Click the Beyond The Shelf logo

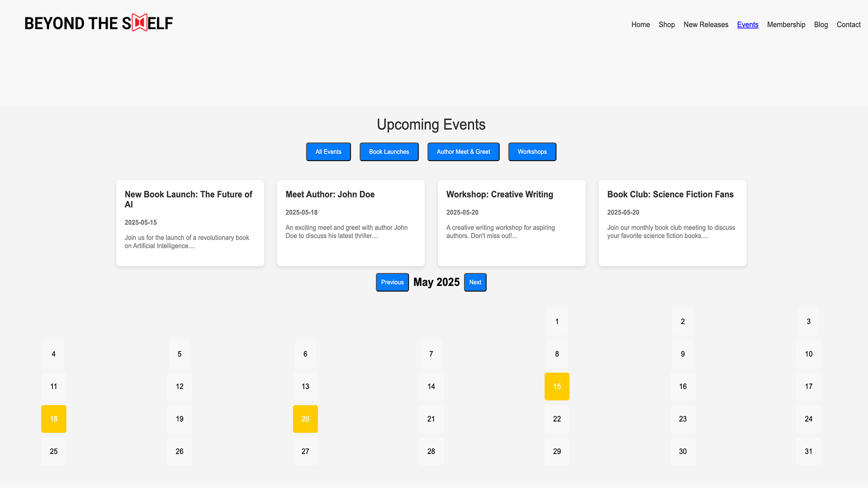tap(99, 23)
